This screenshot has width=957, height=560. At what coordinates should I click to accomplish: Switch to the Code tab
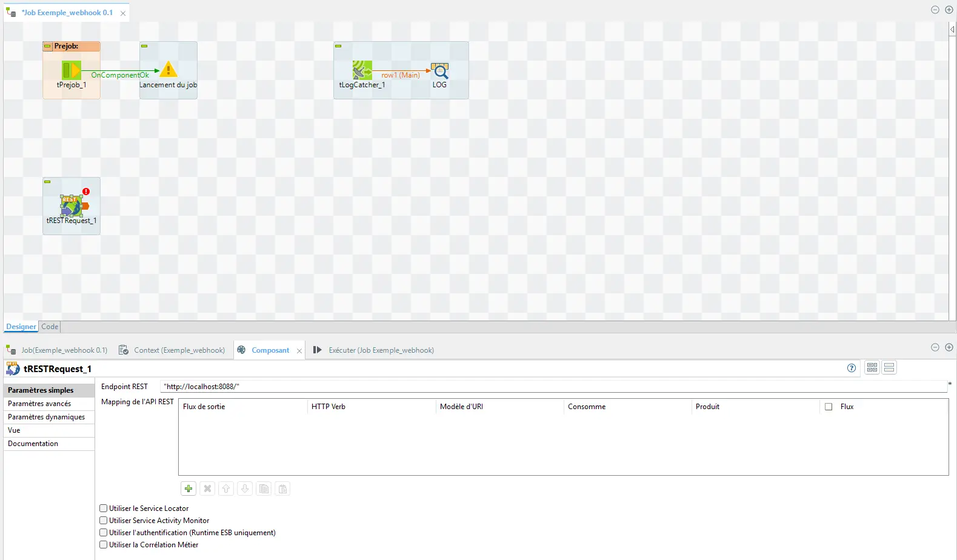(50, 327)
